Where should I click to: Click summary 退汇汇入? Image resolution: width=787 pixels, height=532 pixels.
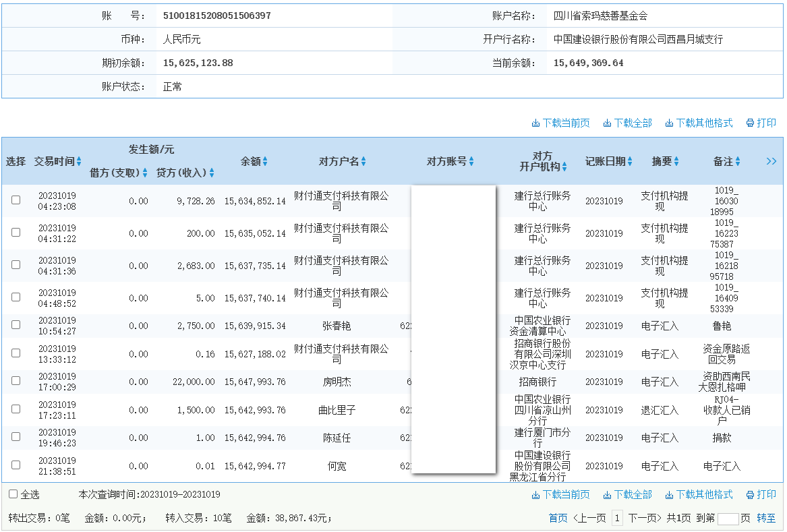pyautogui.click(x=660, y=411)
